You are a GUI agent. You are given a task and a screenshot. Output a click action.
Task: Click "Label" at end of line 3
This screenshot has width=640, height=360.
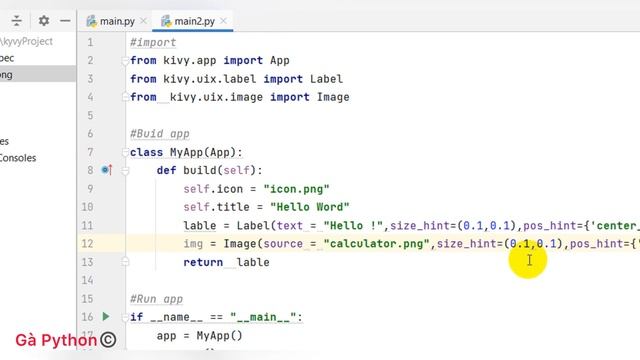click(326, 79)
